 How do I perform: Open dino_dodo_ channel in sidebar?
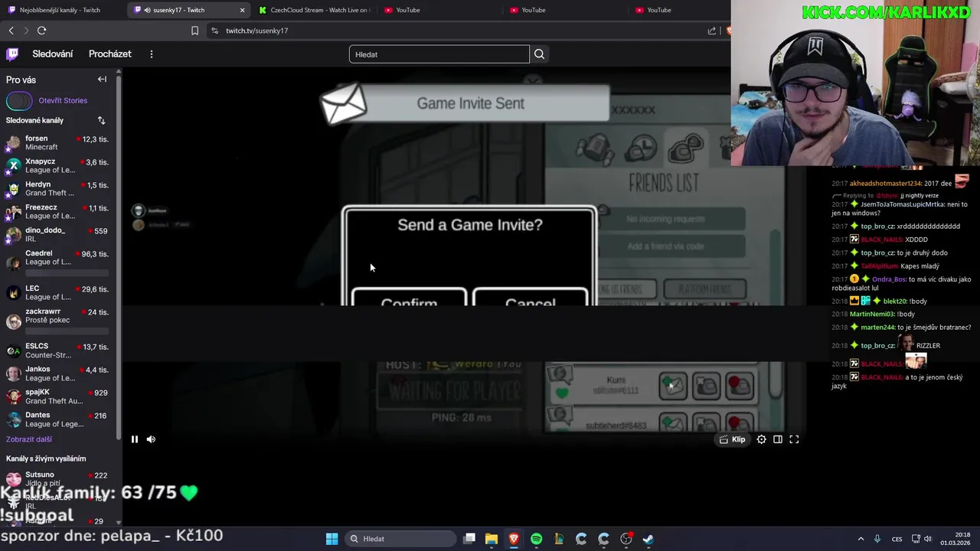point(58,234)
